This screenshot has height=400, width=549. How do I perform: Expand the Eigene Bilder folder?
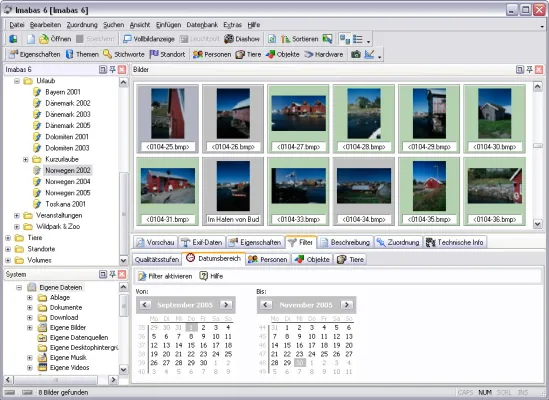pyautogui.click(x=30, y=328)
